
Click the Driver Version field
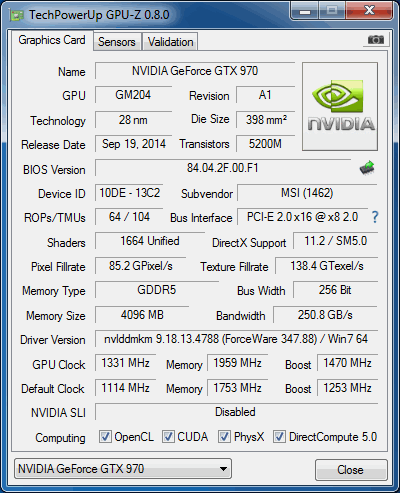pos(236,339)
